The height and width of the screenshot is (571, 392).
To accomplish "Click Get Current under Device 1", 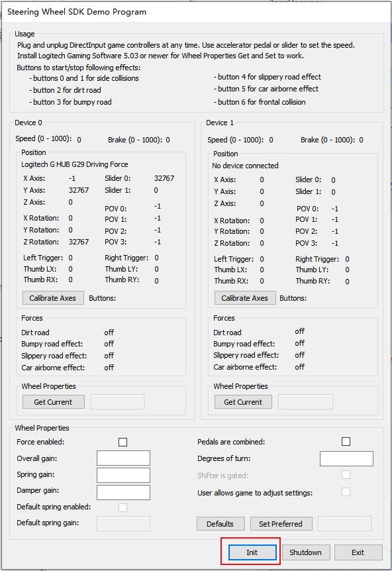I will [x=243, y=402].
